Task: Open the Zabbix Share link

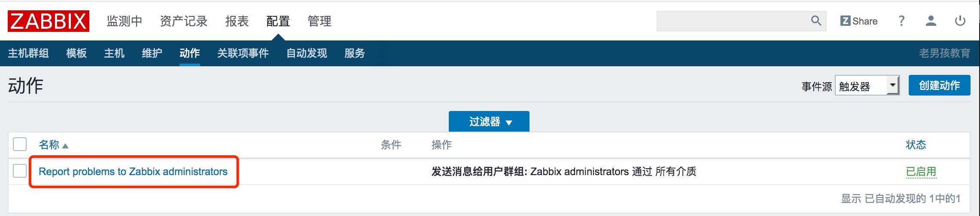Action: pos(859,21)
